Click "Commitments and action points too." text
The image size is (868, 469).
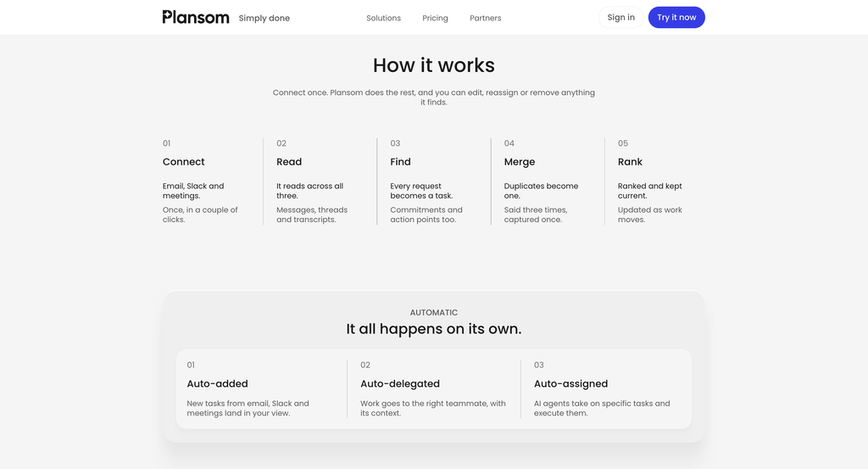coord(426,215)
